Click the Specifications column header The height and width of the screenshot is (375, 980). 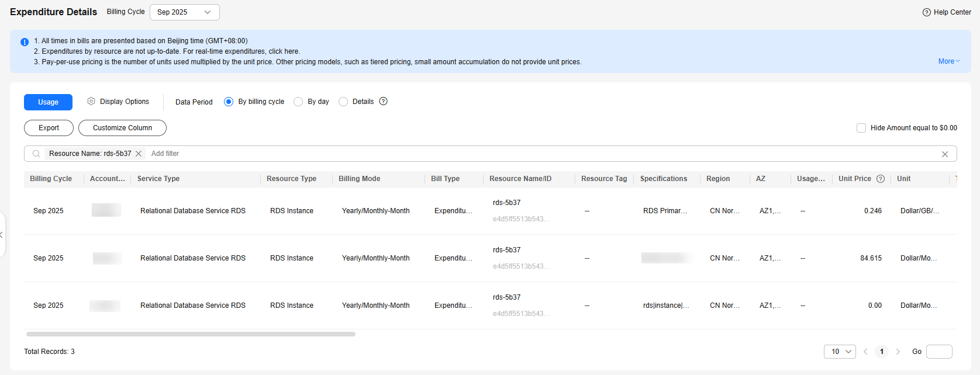click(x=664, y=179)
